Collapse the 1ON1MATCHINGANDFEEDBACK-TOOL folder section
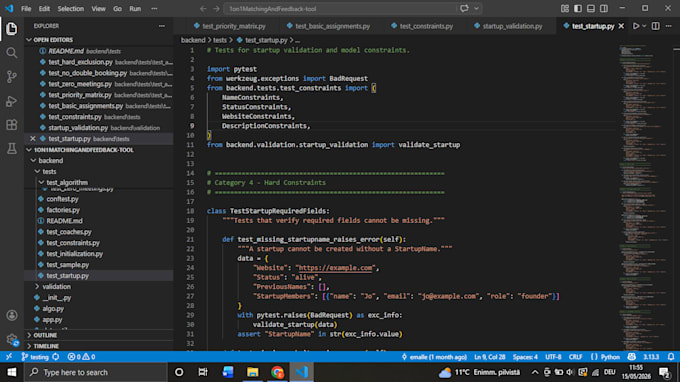 coord(29,150)
